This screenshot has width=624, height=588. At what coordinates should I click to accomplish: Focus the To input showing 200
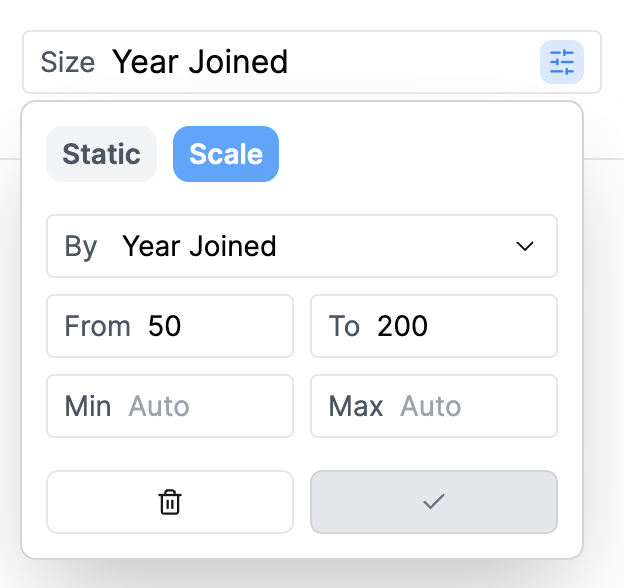[x=434, y=326]
